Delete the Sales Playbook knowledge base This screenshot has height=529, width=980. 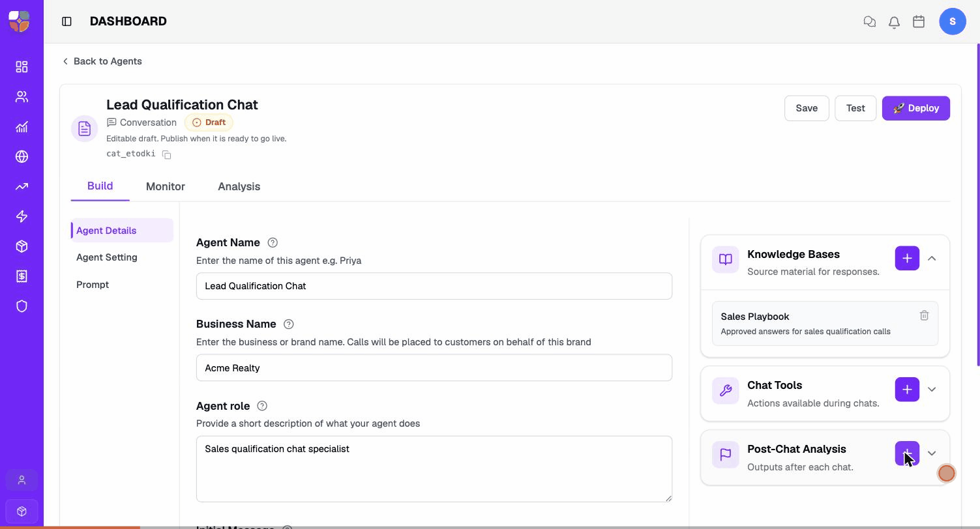pyautogui.click(x=924, y=315)
